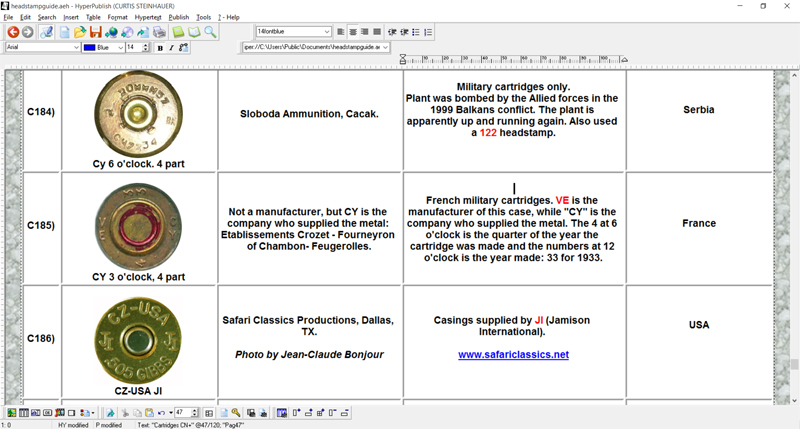
Task: Click the insert hyperlink icon next to italic
Action: 183,47
